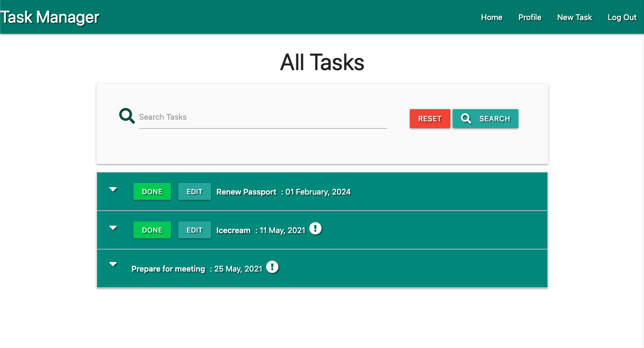This screenshot has width=644, height=348.
Task: Go to Home in the navbar
Action: click(492, 17)
